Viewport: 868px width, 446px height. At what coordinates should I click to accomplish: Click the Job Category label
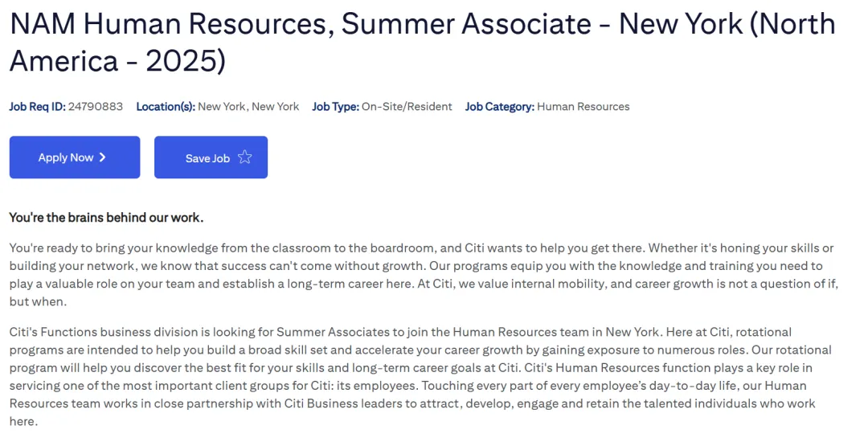pyautogui.click(x=500, y=107)
